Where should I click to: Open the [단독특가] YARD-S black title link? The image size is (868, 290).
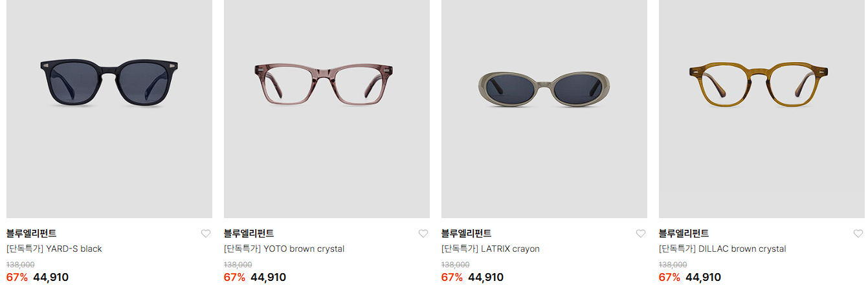click(54, 249)
